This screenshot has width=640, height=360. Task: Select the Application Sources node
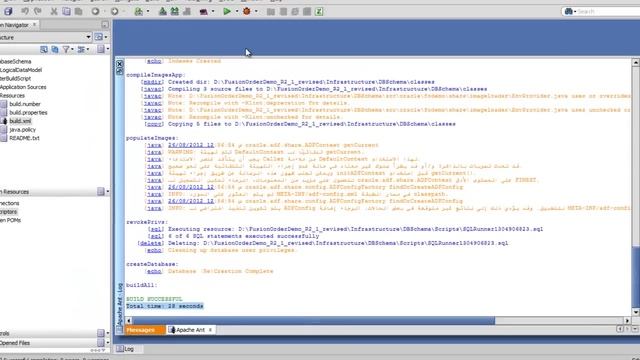[23, 87]
